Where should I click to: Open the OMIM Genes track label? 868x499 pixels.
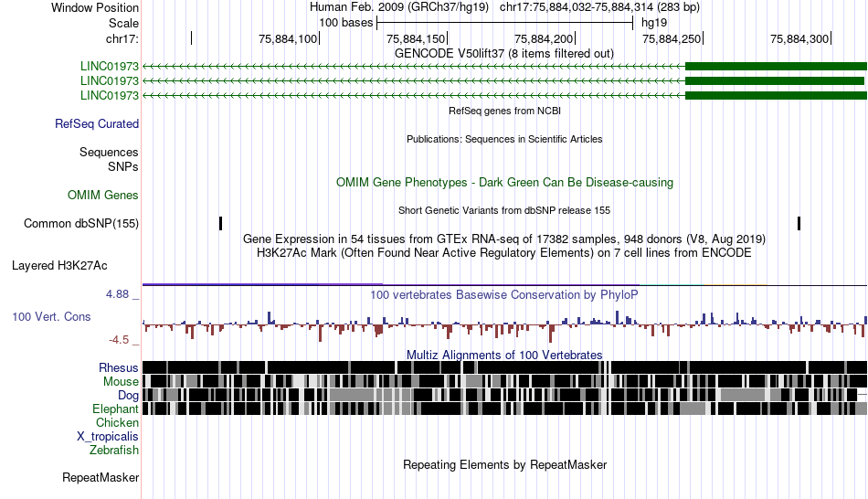point(102,195)
